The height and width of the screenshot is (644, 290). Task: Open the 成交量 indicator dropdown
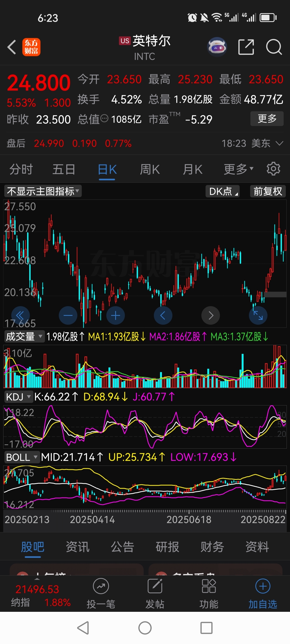(x=24, y=336)
